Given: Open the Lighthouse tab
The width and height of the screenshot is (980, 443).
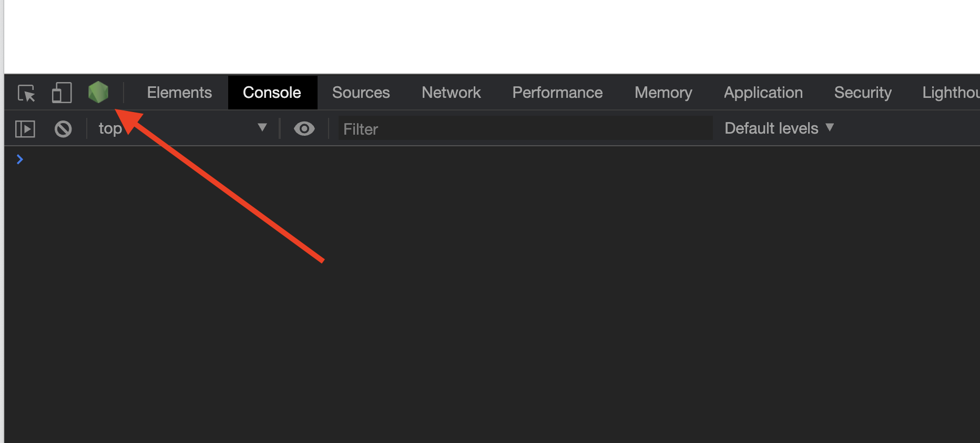Looking at the screenshot, I should [950, 93].
